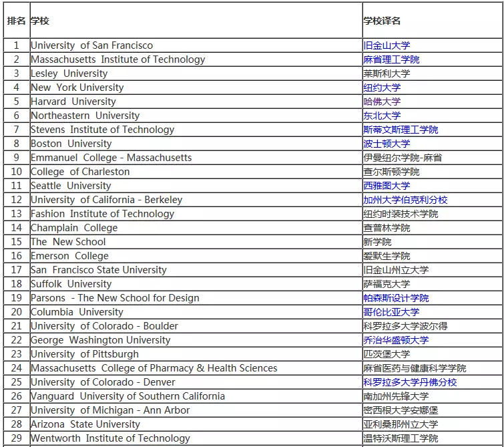Click the 排名 column header
This screenshot has height=447, width=504.
(17, 20)
